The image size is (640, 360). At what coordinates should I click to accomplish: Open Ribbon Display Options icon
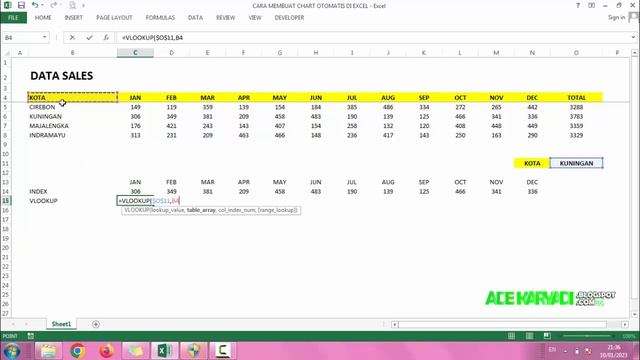[591, 5]
